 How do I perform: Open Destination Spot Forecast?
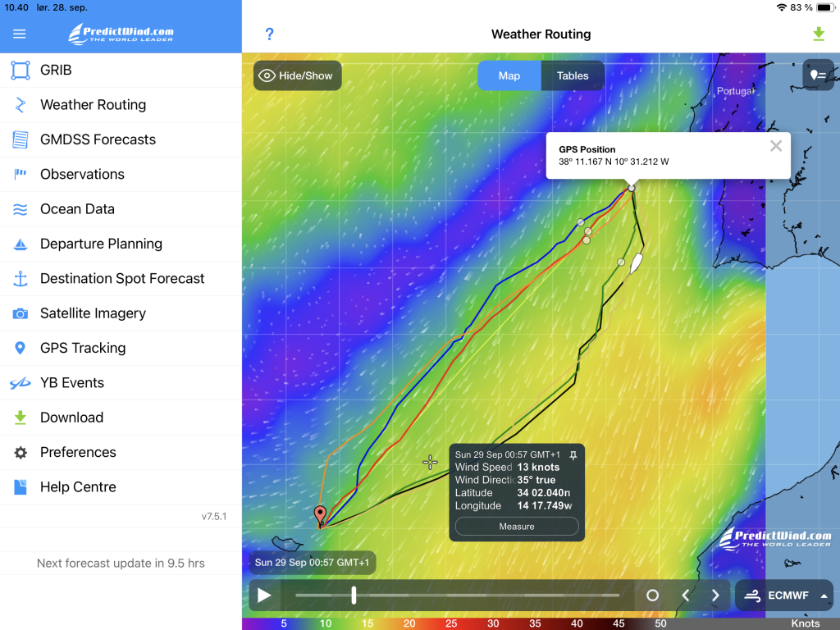121,279
